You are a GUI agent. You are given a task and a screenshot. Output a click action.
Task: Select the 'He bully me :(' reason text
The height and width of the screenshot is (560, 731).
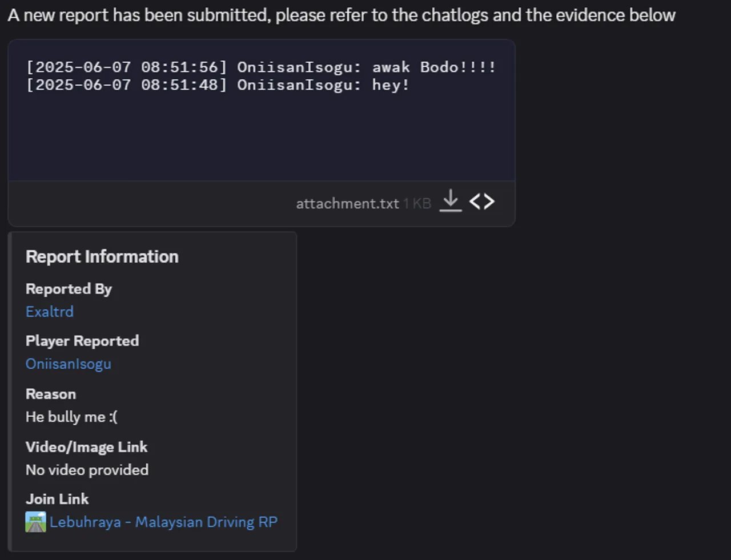[x=71, y=417]
